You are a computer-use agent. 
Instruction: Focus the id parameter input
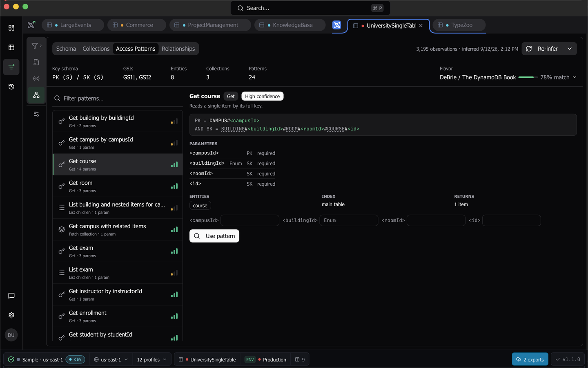[512, 220]
